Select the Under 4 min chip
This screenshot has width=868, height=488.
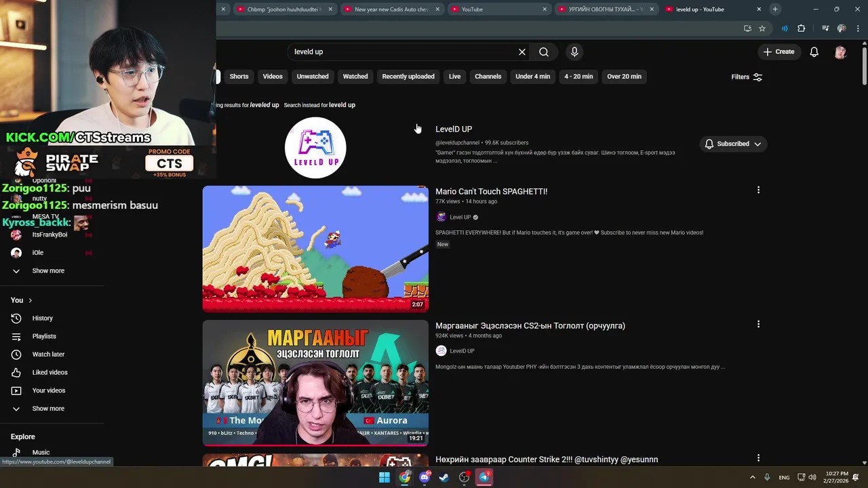pyautogui.click(x=533, y=77)
